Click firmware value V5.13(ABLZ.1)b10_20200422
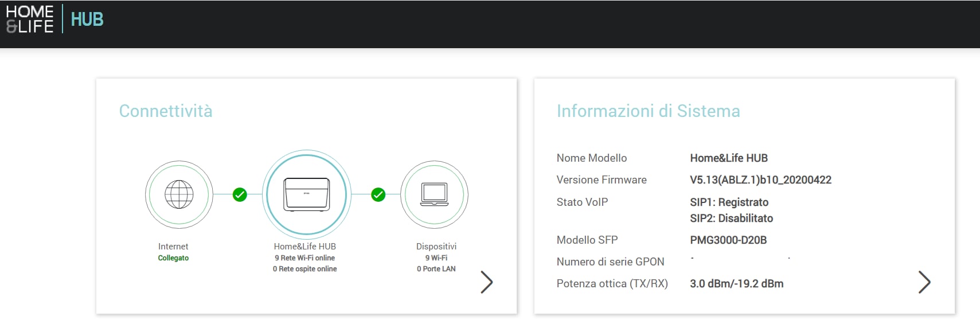 (x=760, y=179)
